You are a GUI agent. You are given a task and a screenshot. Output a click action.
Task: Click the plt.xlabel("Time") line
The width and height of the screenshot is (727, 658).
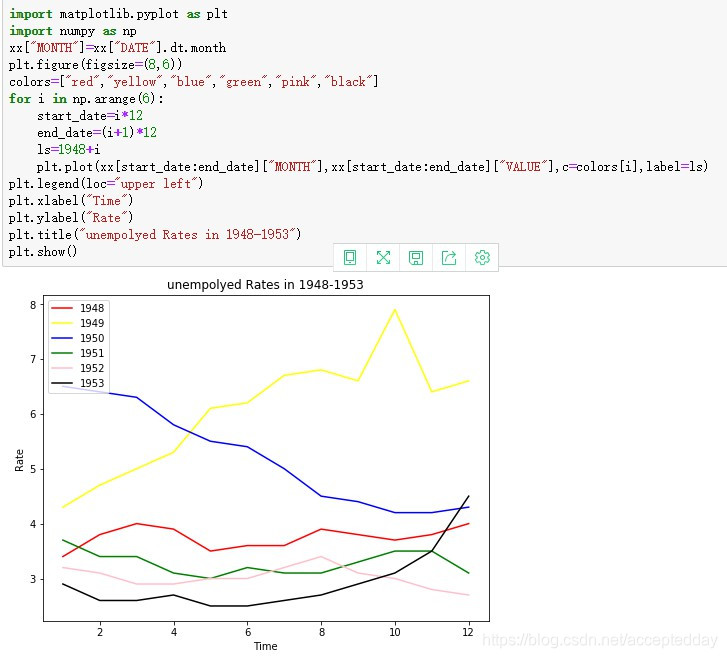[x=71, y=200]
